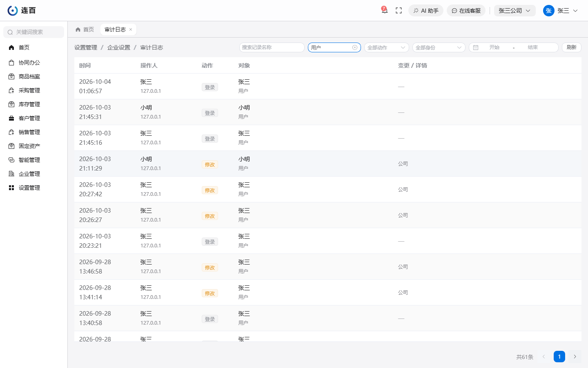Click the sidebar 首页 home icon

(x=11, y=47)
